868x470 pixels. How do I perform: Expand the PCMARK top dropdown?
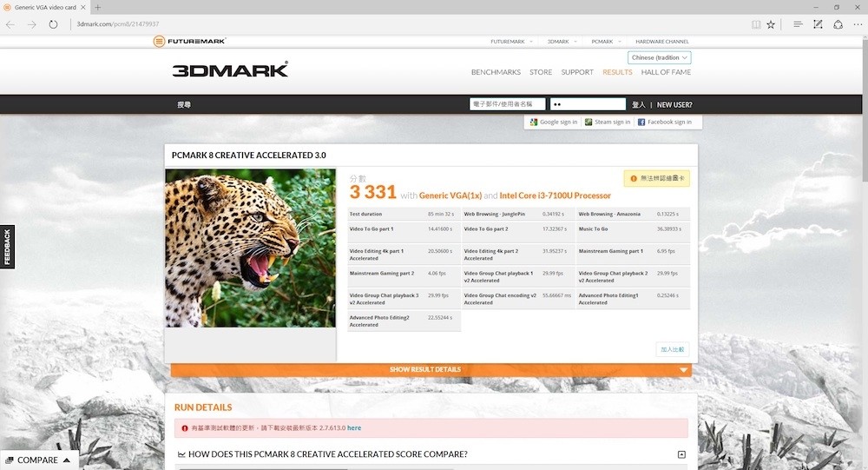point(606,42)
